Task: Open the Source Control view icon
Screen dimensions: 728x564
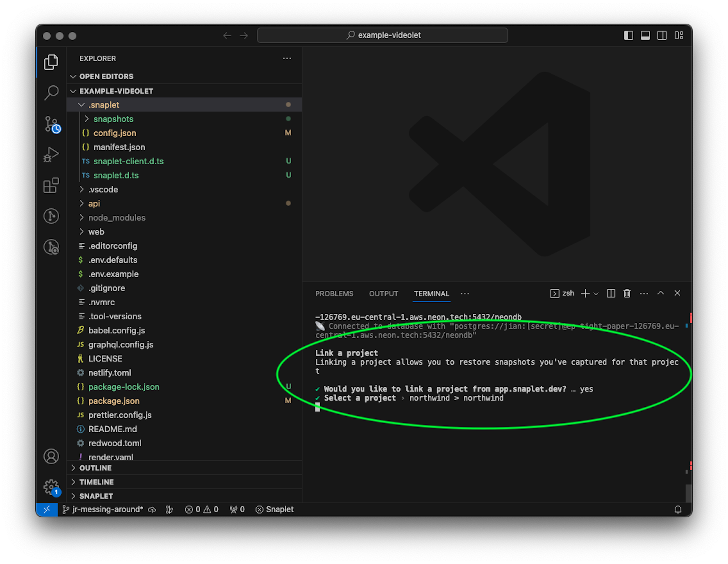Action: tap(52, 124)
